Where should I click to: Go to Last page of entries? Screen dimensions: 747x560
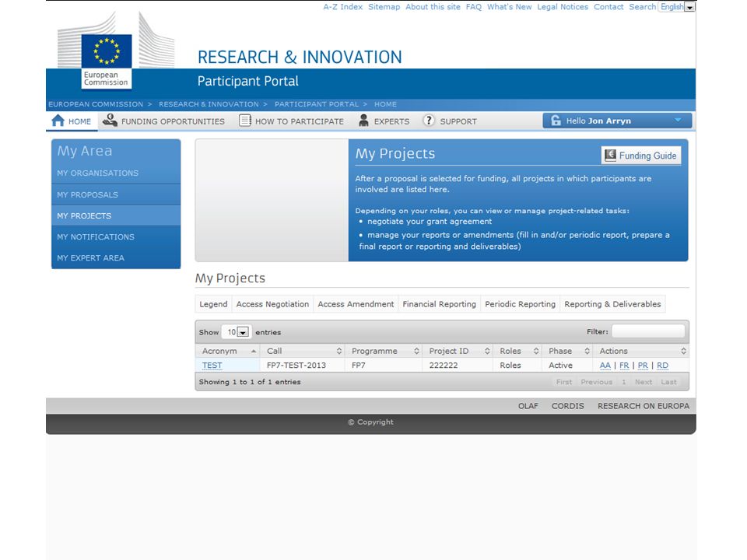pyautogui.click(x=669, y=382)
